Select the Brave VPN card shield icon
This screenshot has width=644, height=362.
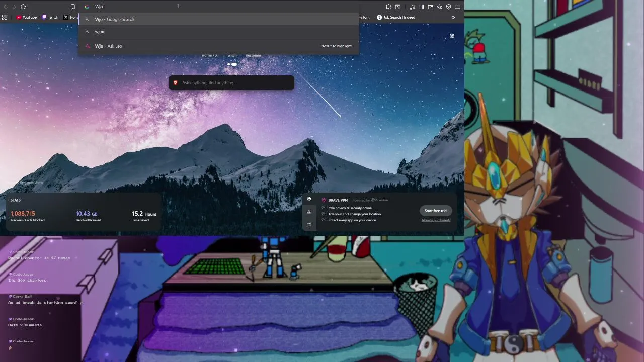tap(309, 199)
